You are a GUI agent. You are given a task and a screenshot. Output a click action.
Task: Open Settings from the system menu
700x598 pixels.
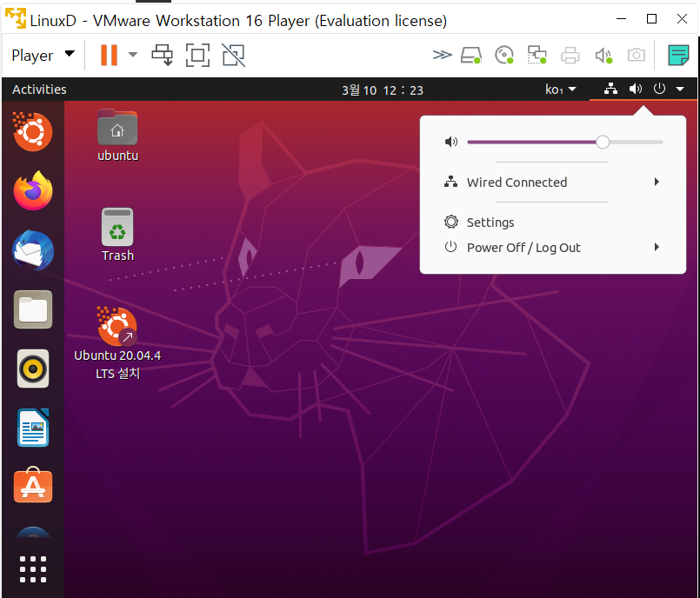tap(552, 223)
